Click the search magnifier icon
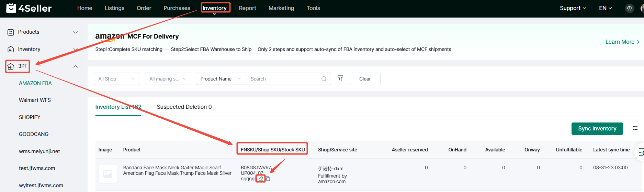Viewport: 644px width, 192px height. [324, 79]
